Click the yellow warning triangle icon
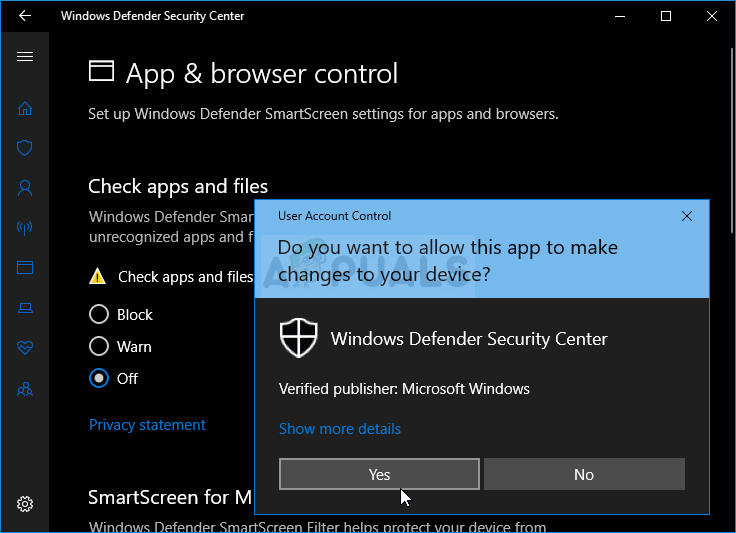Screen dimensions: 736x533 [97, 276]
